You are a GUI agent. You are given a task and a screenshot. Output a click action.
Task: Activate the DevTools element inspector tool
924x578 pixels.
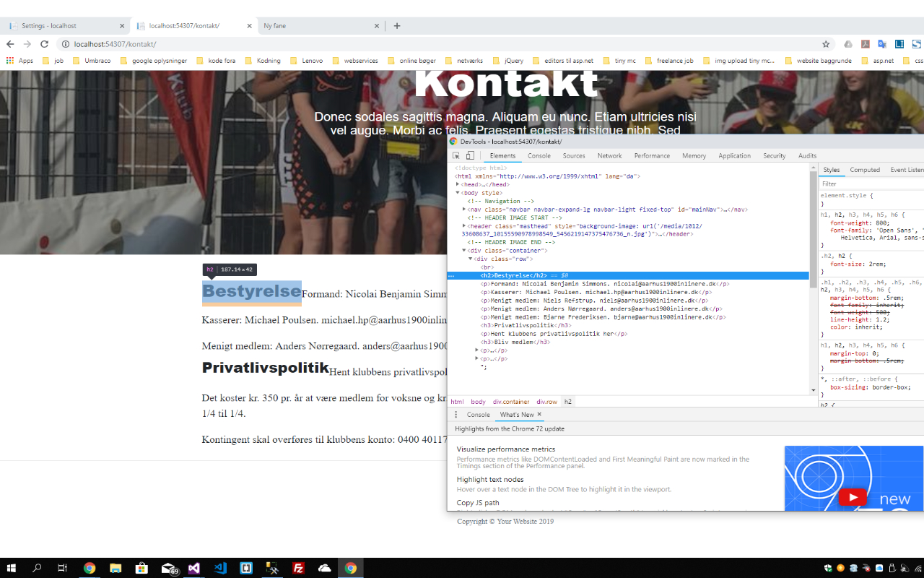coord(456,155)
